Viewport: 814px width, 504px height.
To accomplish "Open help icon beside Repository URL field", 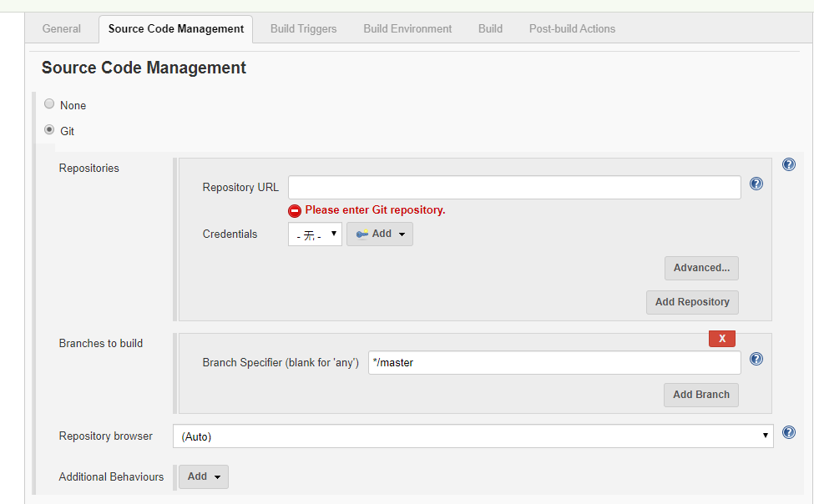I will click(756, 184).
